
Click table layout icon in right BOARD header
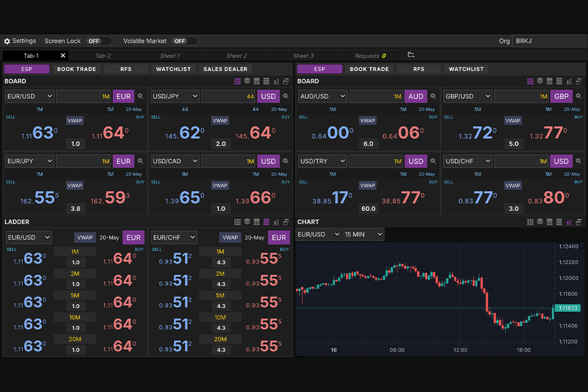550,81
